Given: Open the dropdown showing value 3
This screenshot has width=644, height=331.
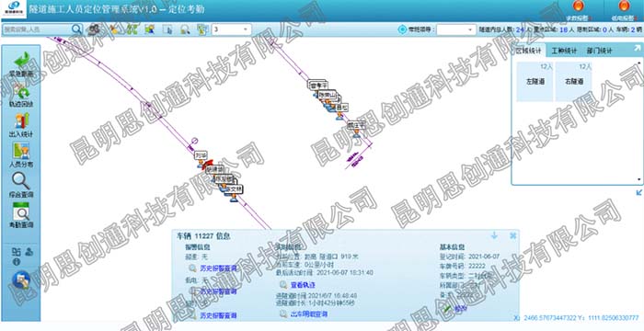Looking at the screenshot, I should click(231, 29).
